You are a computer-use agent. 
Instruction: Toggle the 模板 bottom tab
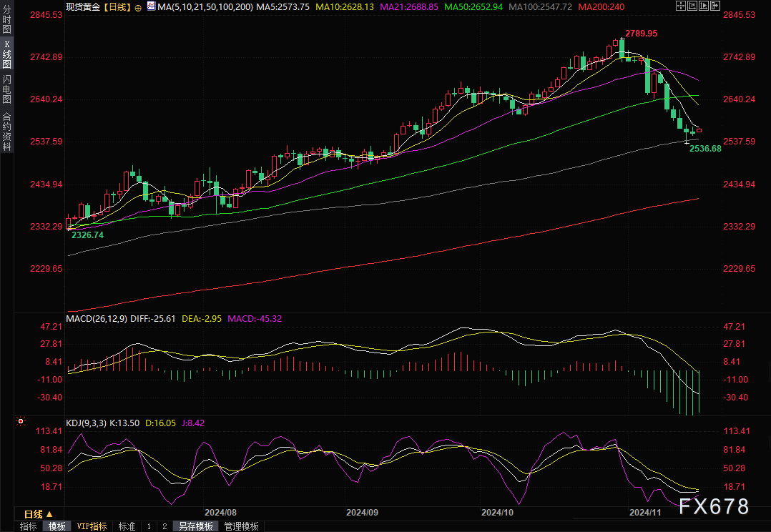tap(57, 526)
